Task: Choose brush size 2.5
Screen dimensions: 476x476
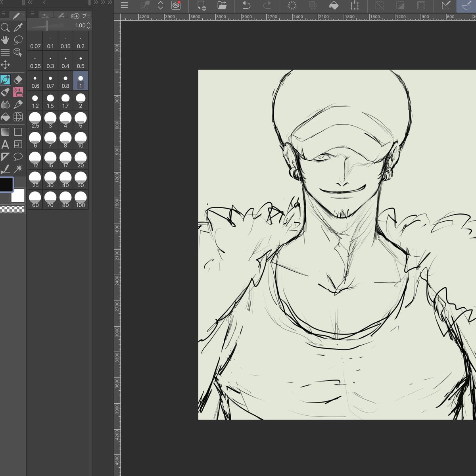Action: [35, 121]
